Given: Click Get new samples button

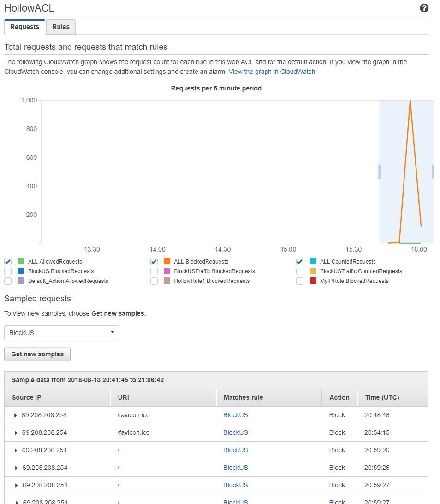Looking at the screenshot, I should click(x=37, y=354).
